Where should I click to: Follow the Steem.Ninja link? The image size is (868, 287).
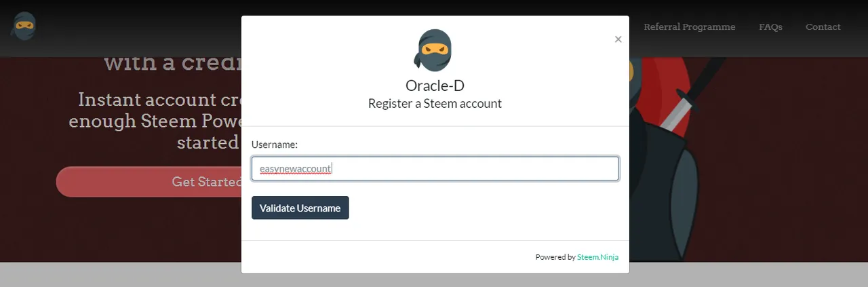coord(597,257)
